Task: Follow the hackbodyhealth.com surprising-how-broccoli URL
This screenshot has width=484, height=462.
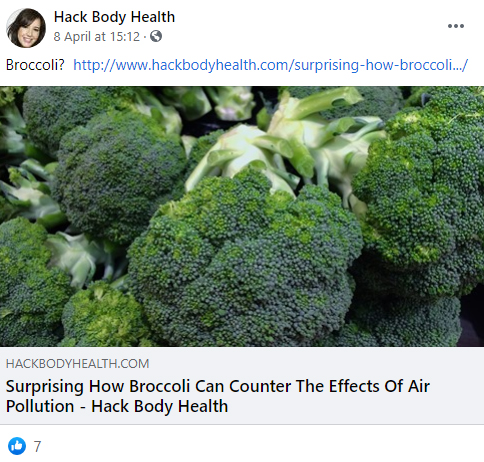Action: [271, 65]
